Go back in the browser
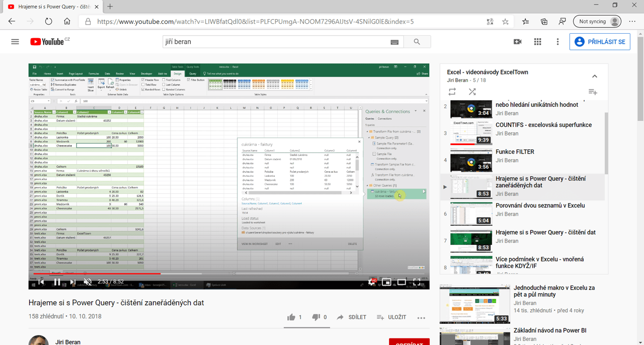Viewport: 644px width, 345px height. [12, 22]
